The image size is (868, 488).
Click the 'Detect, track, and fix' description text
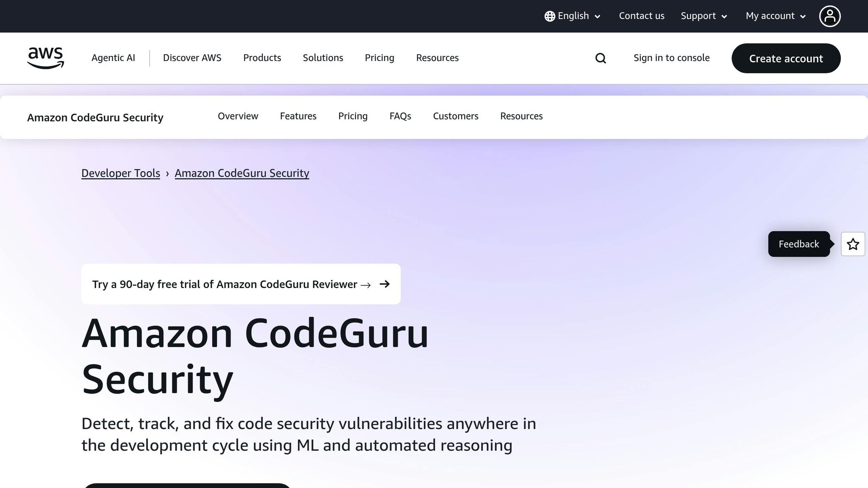309,434
